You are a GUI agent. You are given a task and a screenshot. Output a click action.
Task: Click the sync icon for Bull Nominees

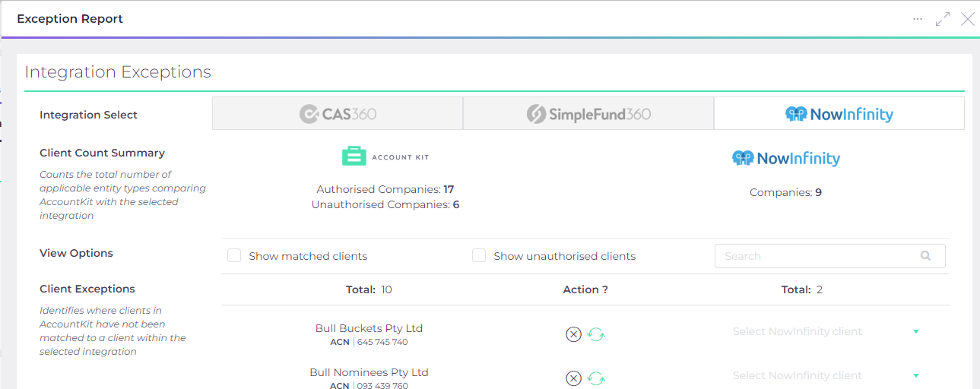(596, 378)
